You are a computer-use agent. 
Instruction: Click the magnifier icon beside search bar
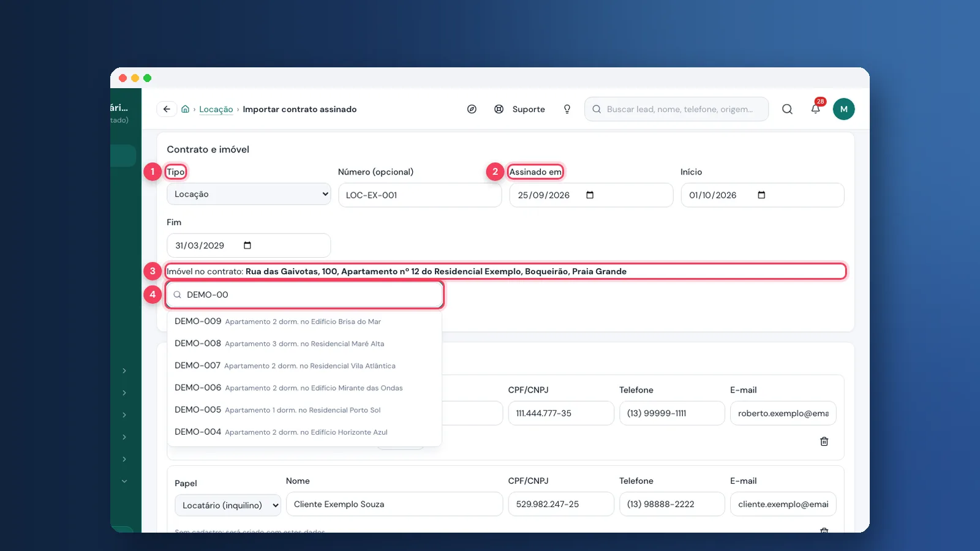click(787, 109)
